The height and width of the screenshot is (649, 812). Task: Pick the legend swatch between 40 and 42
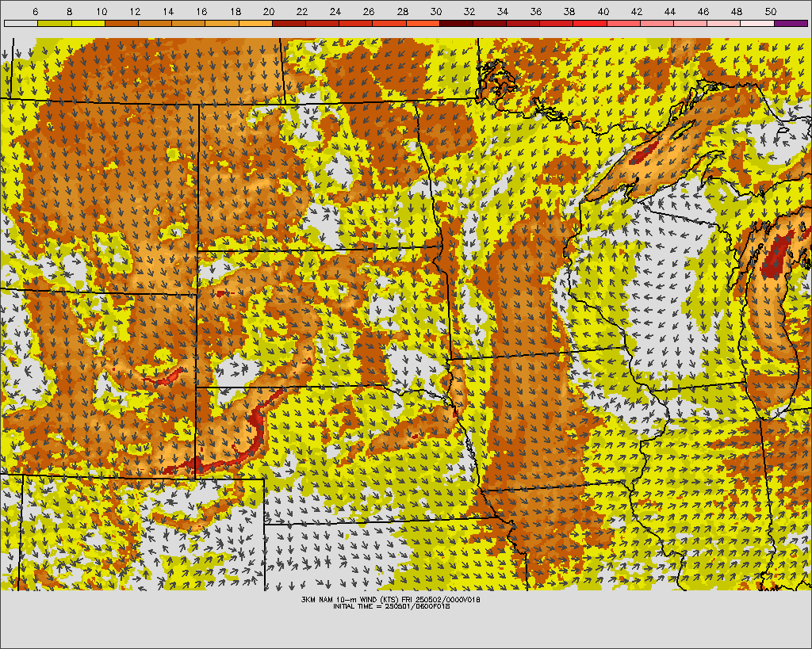(x=623, y=23)
